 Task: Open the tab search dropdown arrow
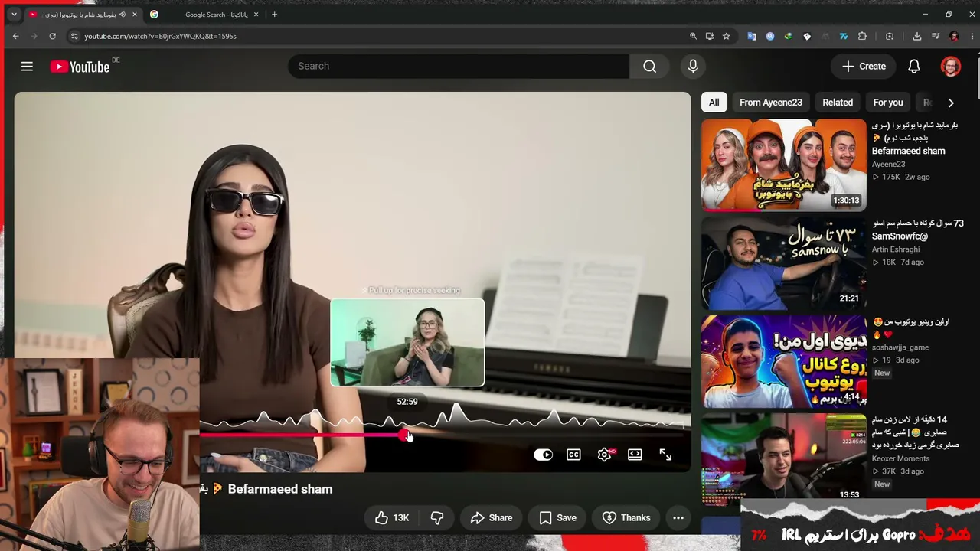coord(14,15)
